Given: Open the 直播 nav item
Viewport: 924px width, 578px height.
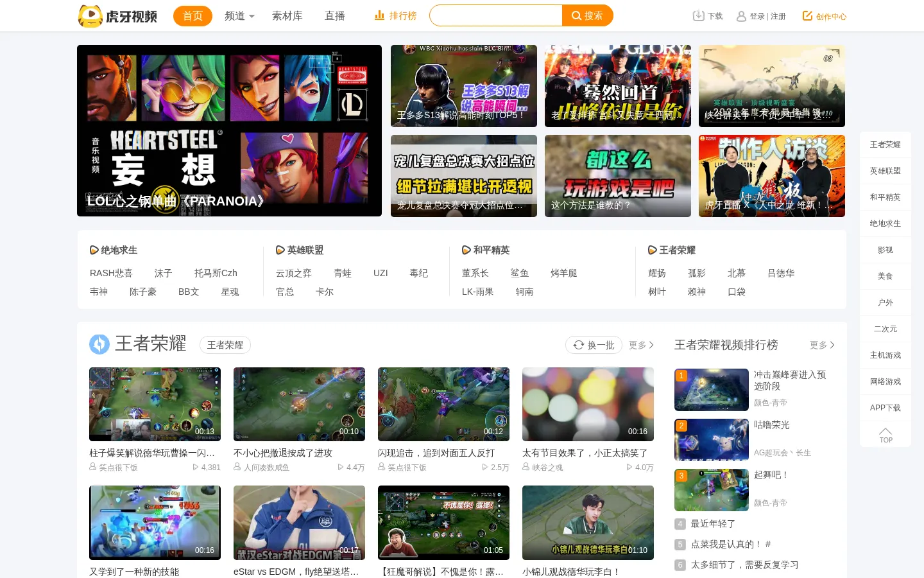Looking at the screenshot, I should (335, 16).
